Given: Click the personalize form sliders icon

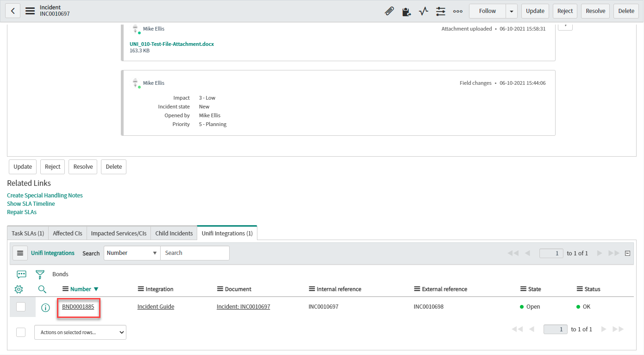Looking at the screenshot, I should [x=441, y=11].
